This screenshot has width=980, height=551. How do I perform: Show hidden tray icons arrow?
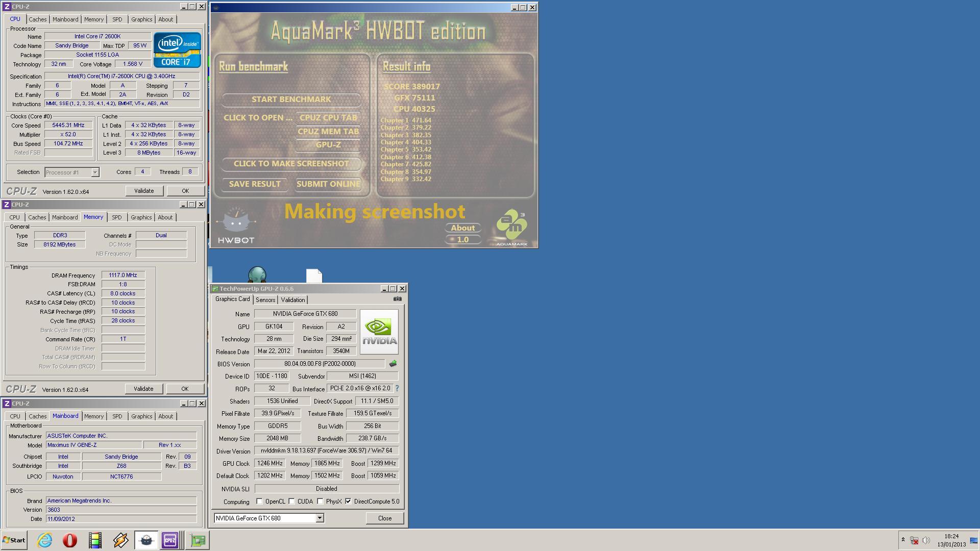pos(903,540)
